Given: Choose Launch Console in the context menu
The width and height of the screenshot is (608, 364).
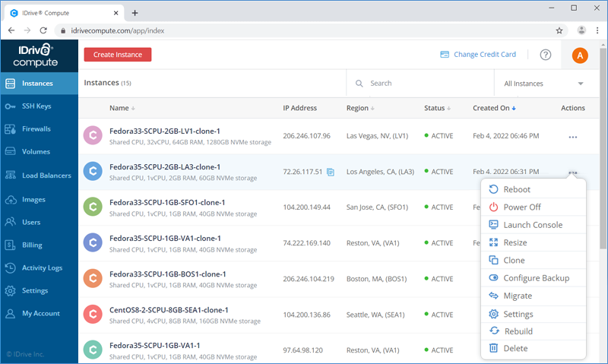Looking at the screenshot, I should pyautogui.click(x=534, y=225).
